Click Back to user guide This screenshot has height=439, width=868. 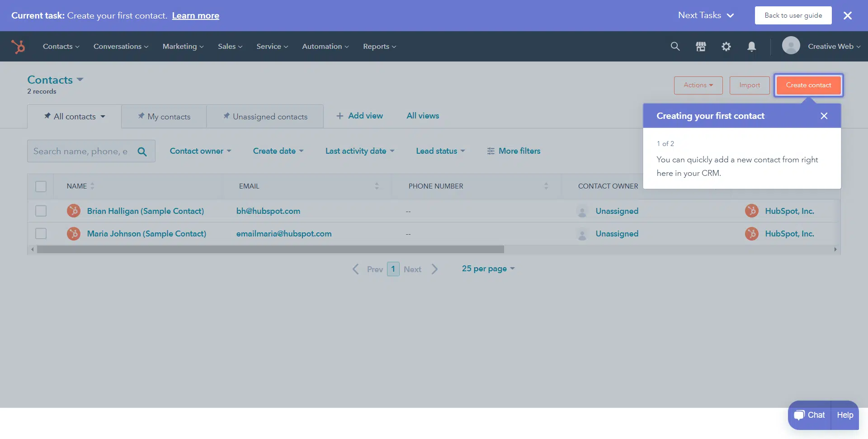(793, 15)
